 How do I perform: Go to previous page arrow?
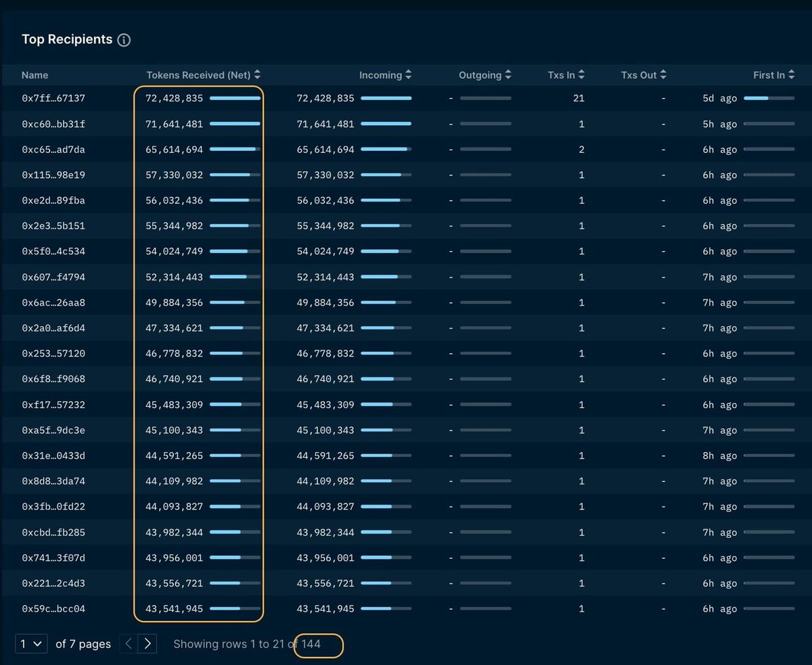(x=129, y=644)
